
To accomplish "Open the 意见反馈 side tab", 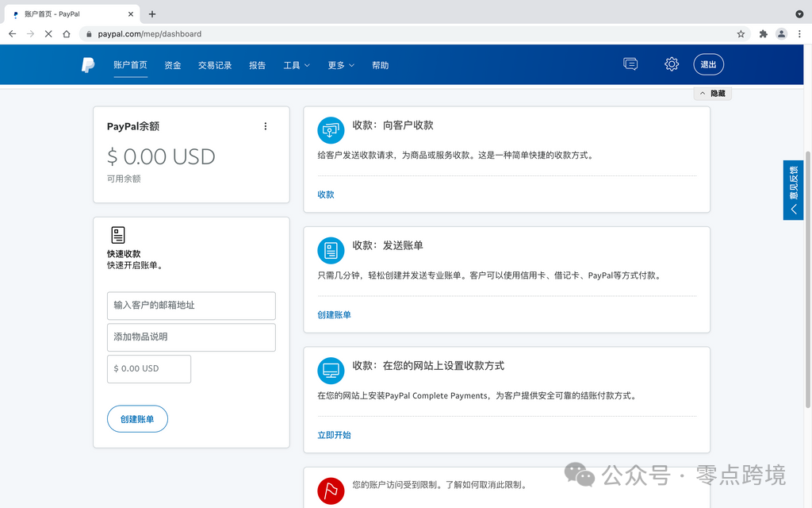I will tap(793, 190).
